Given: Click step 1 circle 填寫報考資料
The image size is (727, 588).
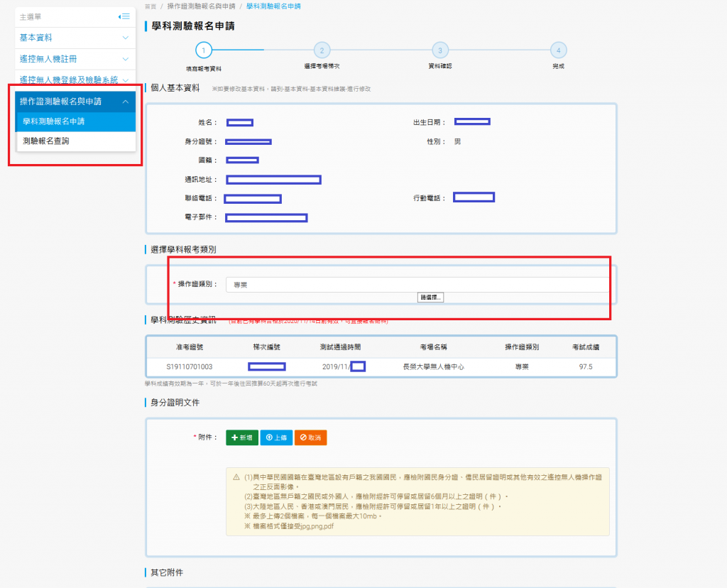Looking at the screenshot, I should click(204, 50).
